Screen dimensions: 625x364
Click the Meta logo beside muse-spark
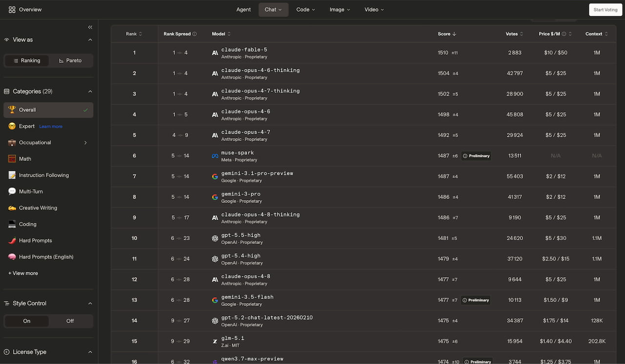[x=215, y=156]
